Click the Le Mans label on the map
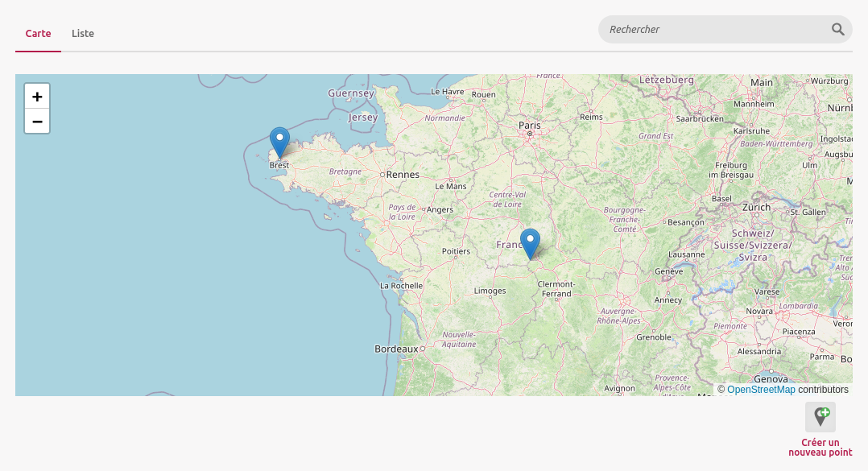Viewport: 868px width, 471px height. [x=451, y=186]
